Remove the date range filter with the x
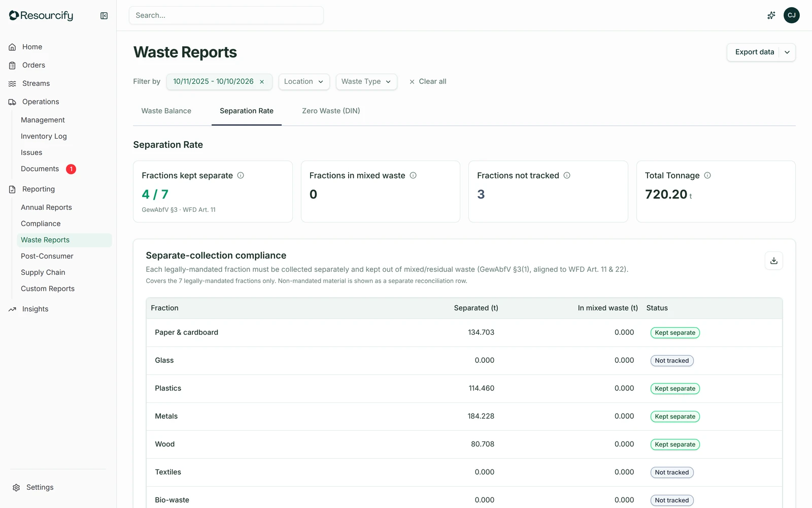812x508 pixels. click(x=262, y=82)
